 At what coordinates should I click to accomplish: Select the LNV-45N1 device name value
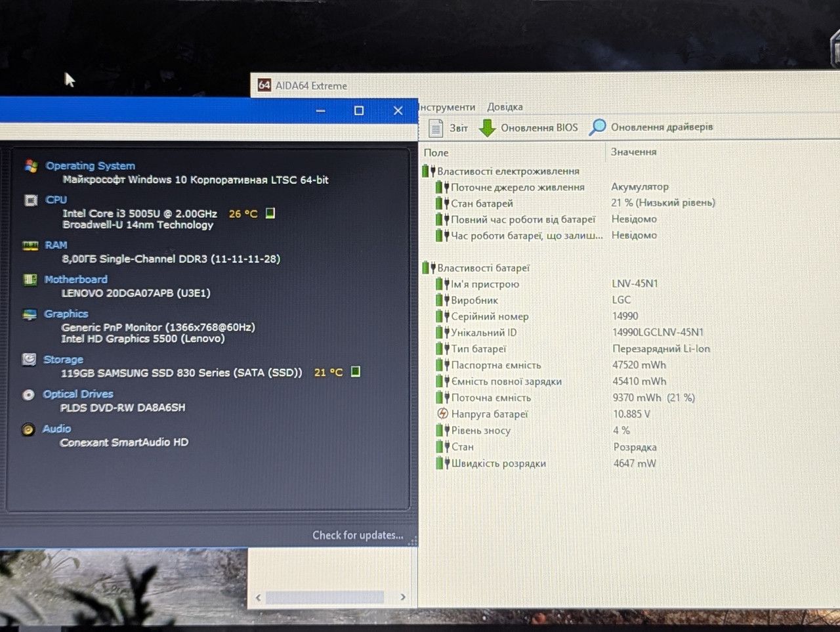click(x=635, y=284)
